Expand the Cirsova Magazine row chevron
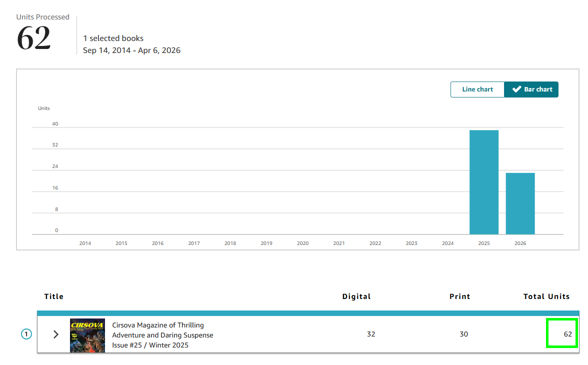588x365 pixels. 56,334
